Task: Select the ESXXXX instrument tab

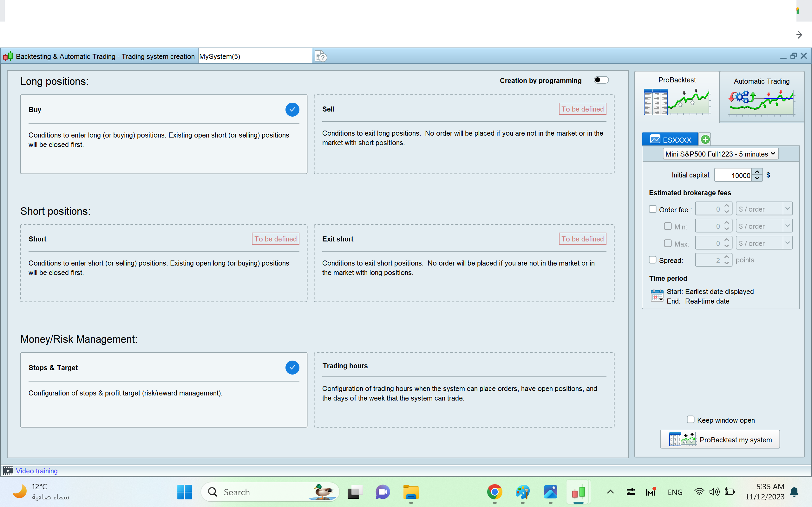Action: [x=670, y=139]
